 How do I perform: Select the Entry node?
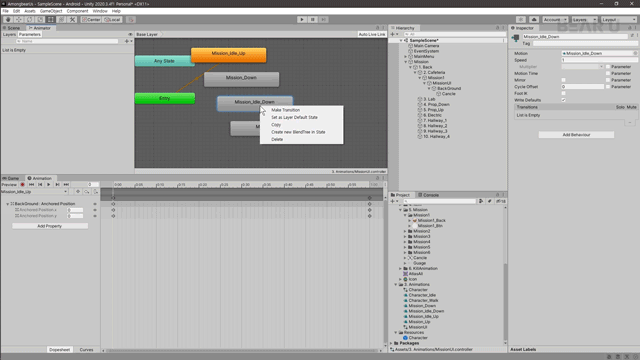click(x=164, y=98)
